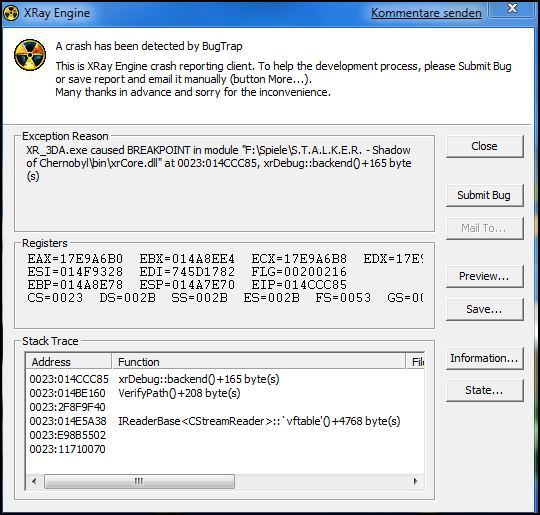Click the Close button
The width and height of the screenshot is (540, 515).
click(x=485, y=146)
